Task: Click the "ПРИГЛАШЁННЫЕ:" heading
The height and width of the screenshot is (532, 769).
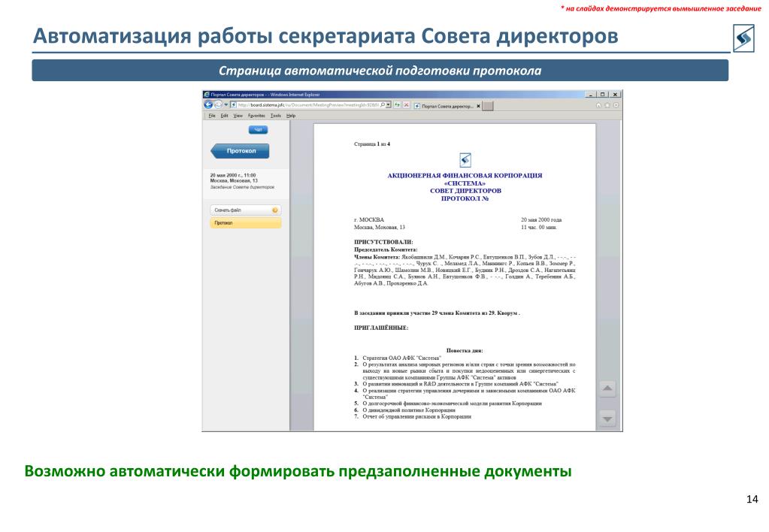Action: point(381,328)
